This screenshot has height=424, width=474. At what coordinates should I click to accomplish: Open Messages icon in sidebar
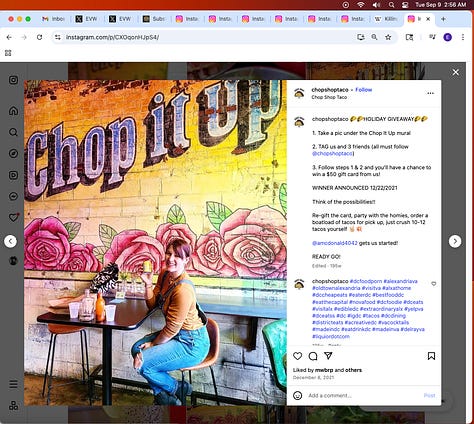point(13,196)
